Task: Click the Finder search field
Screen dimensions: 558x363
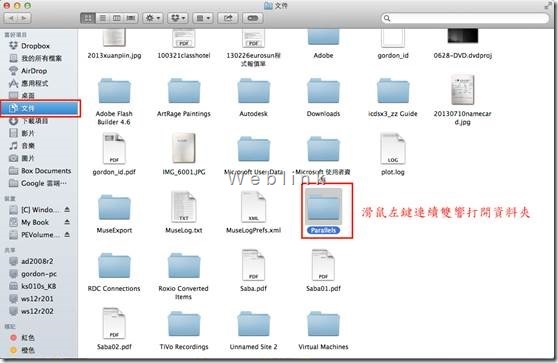Action: 465,18
